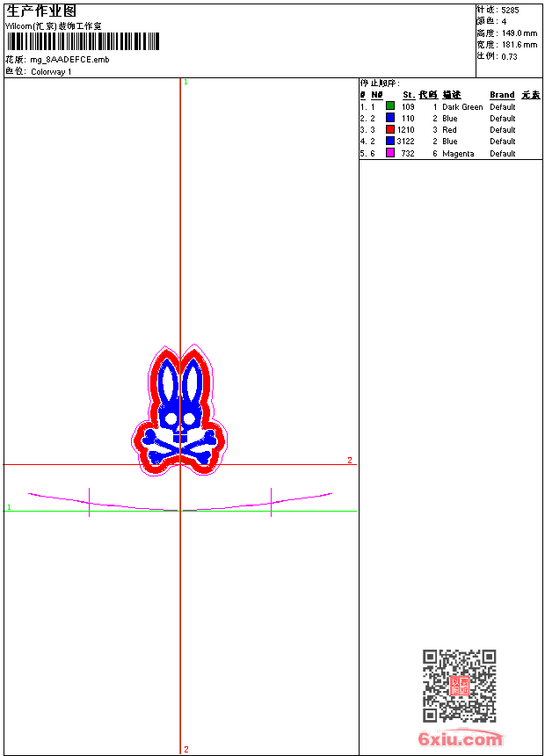Click the width value 181.6 mm
The image size is (545, 756).
click(x=520, y=45)
